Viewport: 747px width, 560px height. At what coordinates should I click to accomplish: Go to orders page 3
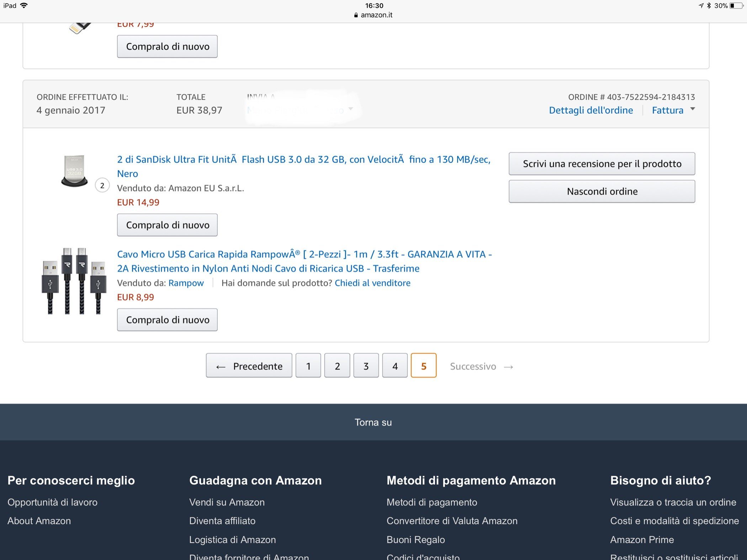[366, 365]
